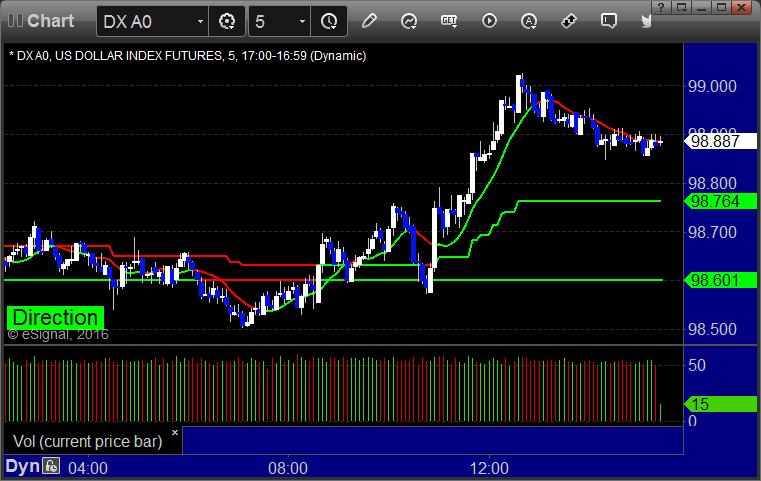Open the symbol settings gear icon

(227, 21)
